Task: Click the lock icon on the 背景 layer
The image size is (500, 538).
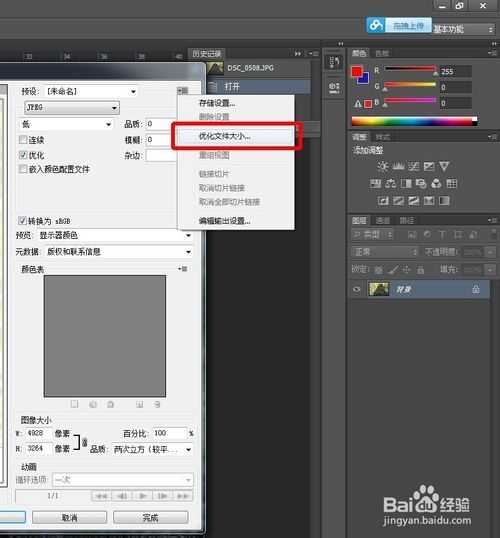Action: pyautogui.click(x=476, y=289)
